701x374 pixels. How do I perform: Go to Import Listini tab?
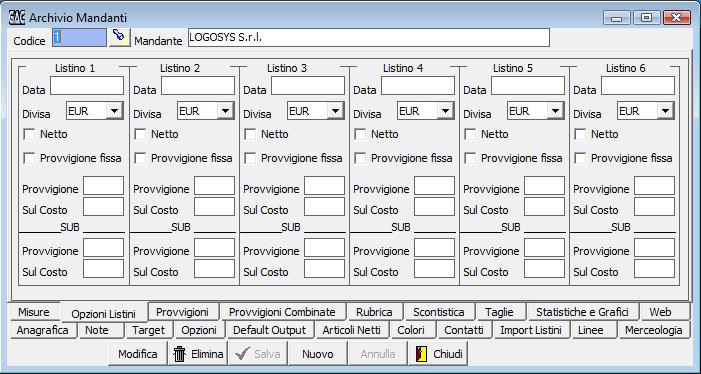click(531, 330)
